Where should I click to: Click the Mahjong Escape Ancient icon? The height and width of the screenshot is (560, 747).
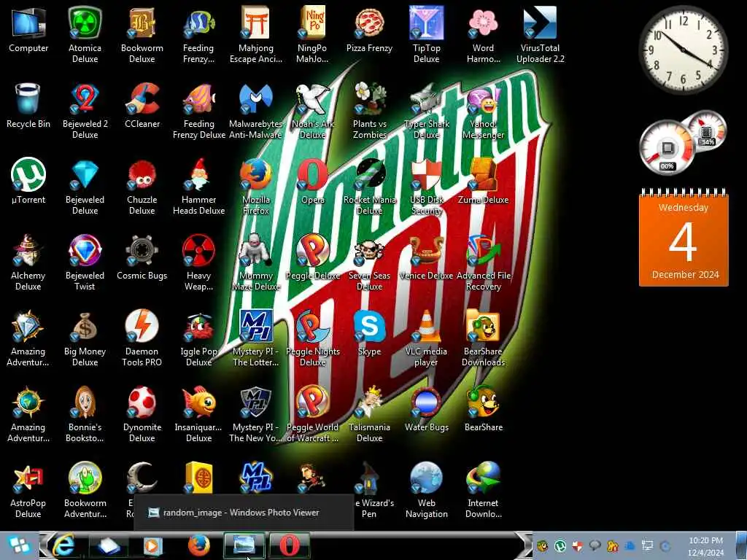tap(256, 35)
